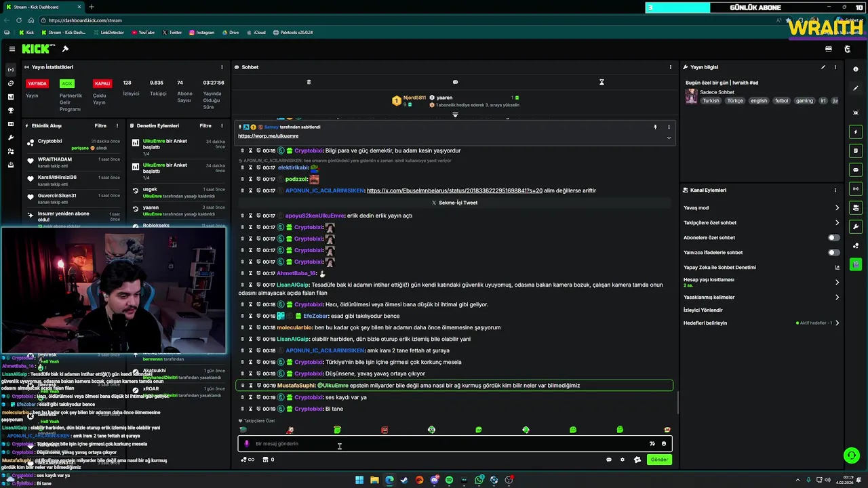Click the green highlighted right sidebar icon
The image size is (868, 488).
coord(856,264)
